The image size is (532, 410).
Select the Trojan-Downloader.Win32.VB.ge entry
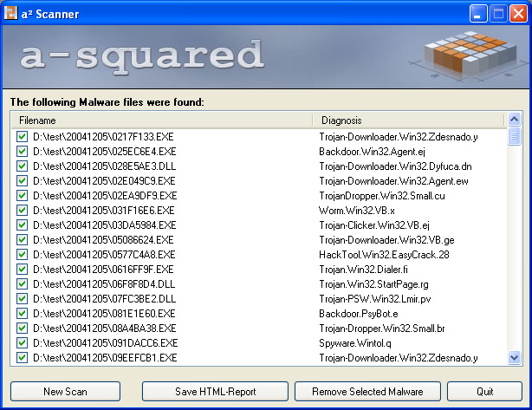(x=386, y=240)
